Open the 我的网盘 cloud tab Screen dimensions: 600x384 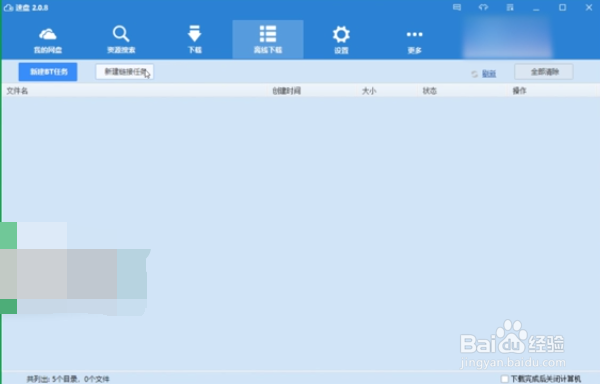tap(47, 40)
